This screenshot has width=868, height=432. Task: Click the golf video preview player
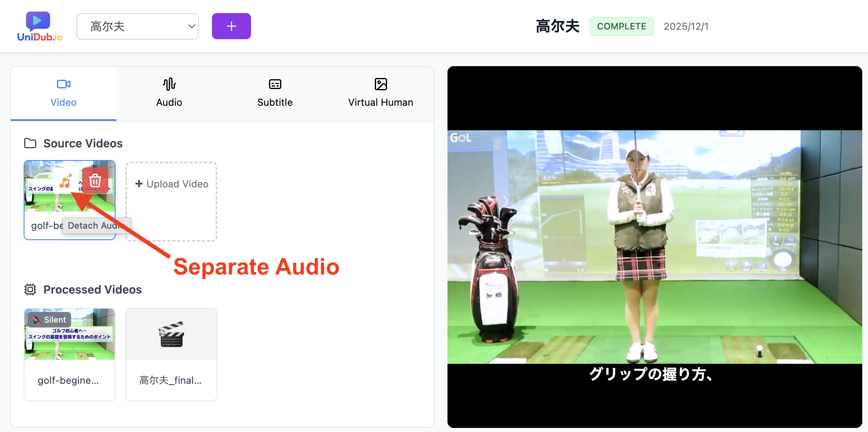point(654,245)
